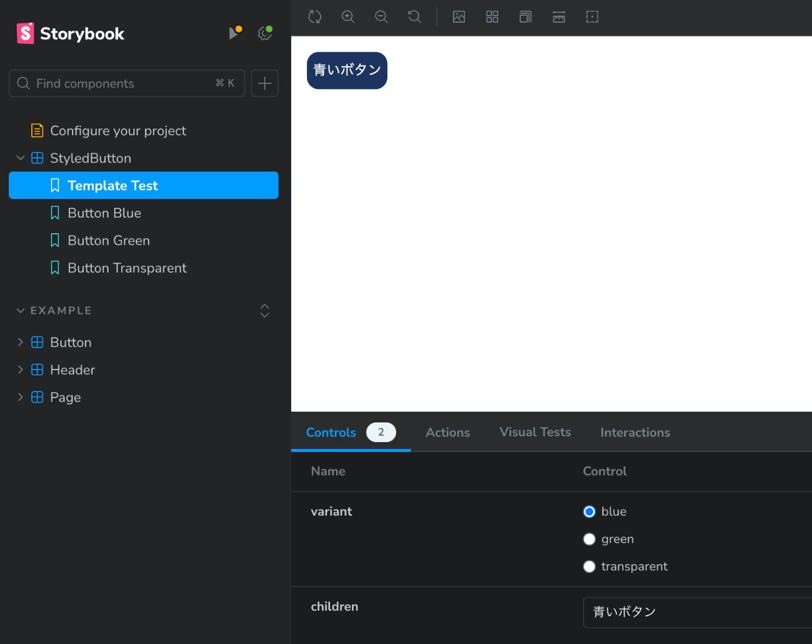
Task: Click the Button component grid icon
Action: [37, 342]
